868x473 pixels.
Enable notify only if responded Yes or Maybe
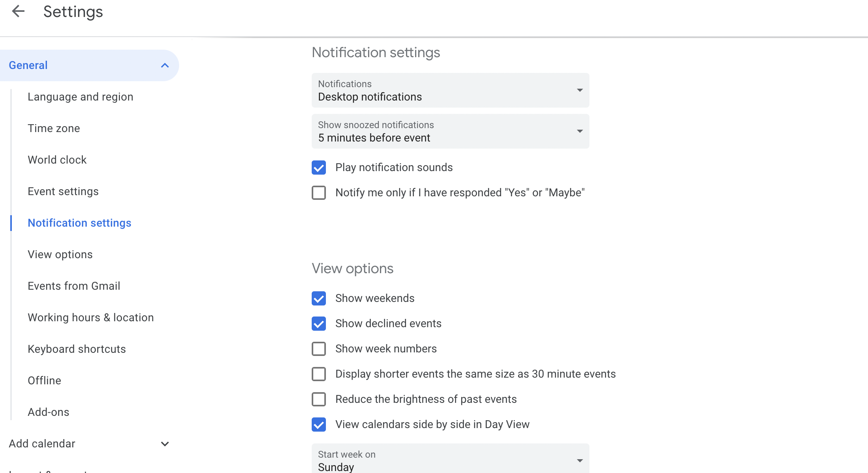pos(319,193)
